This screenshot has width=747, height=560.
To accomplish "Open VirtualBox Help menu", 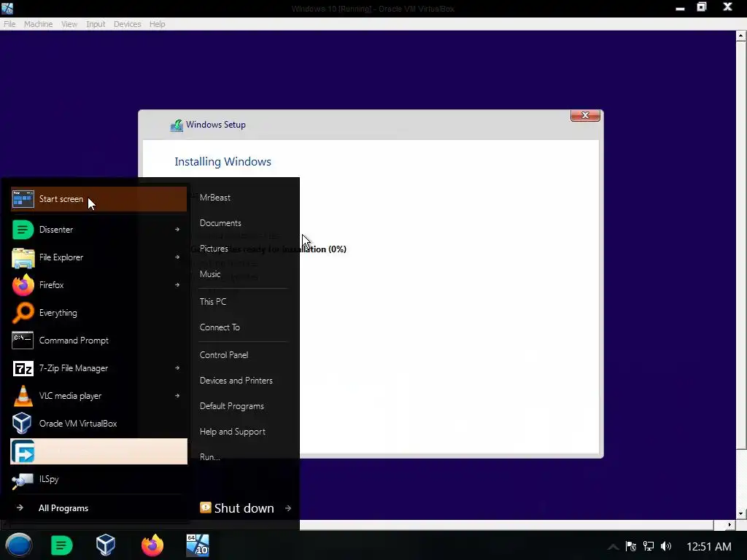I will tap(158, 24).
